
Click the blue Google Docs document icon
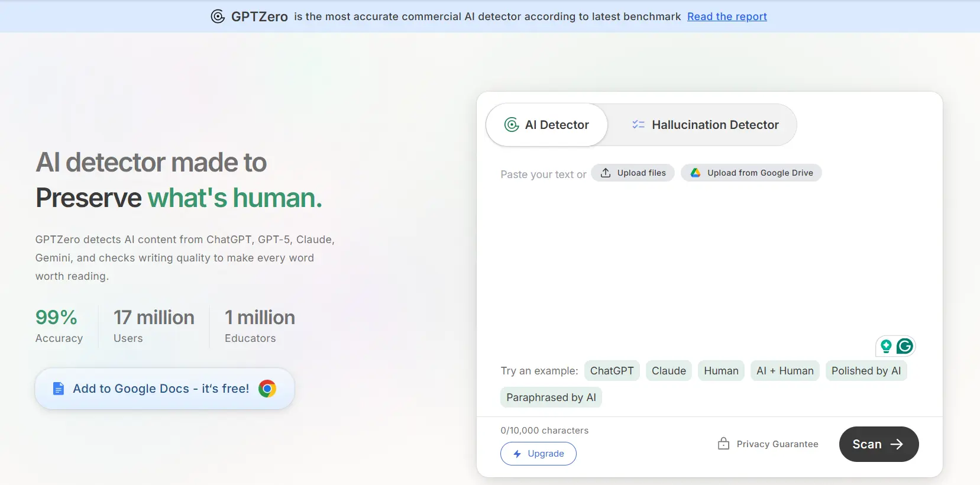(58, 389)
